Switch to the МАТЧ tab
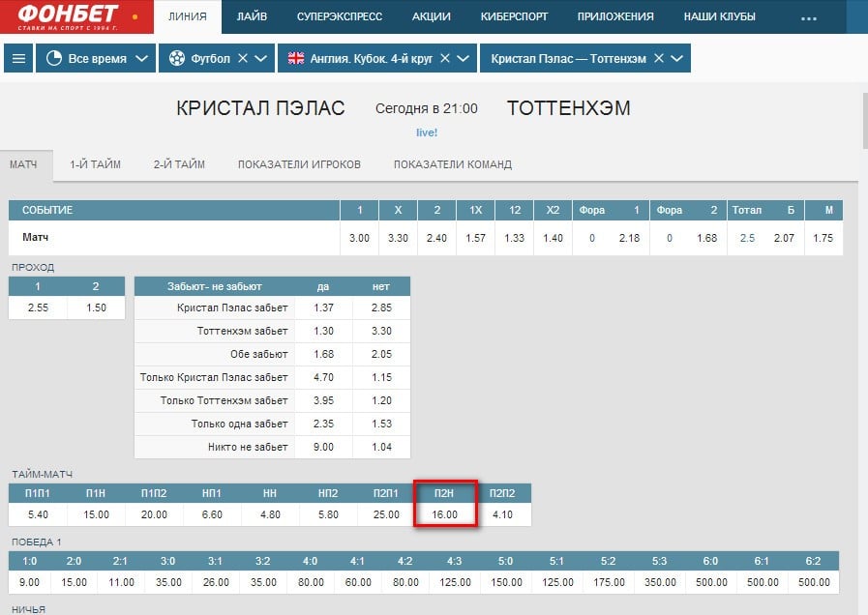Screen dimensions: 868x615 tap(23, 164)
